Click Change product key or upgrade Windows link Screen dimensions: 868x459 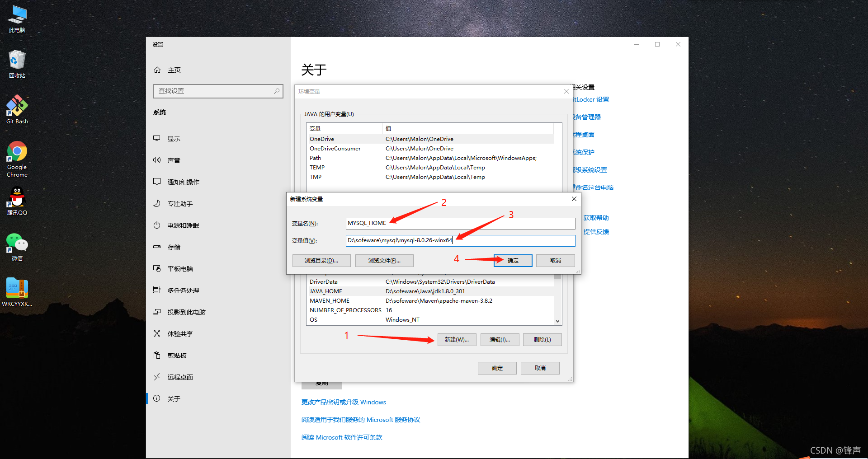tap(344, 402)
